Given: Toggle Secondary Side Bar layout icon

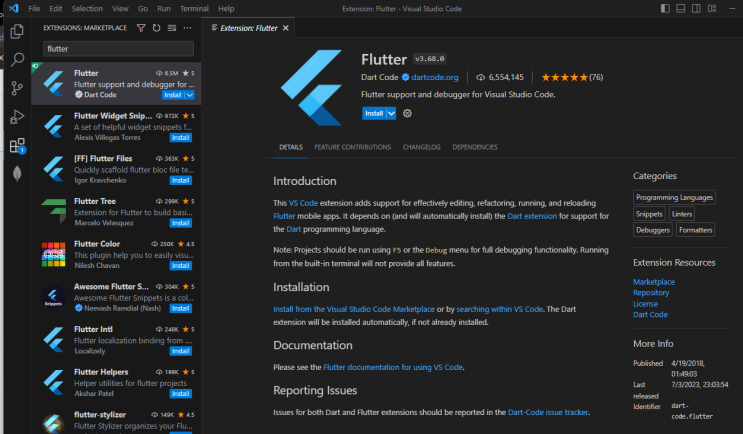Looking at the screenshot, I should click(696, 9).
